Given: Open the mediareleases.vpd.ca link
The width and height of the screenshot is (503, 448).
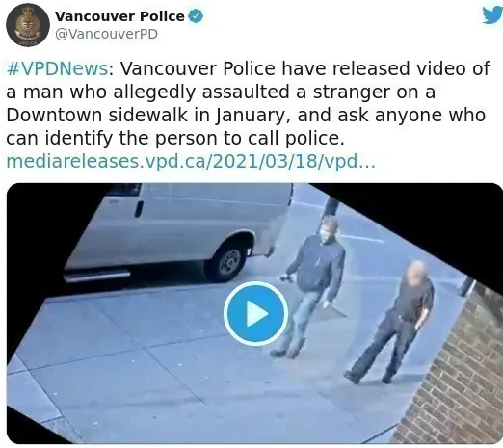Looking at the screenshot, I should [191, 161].
